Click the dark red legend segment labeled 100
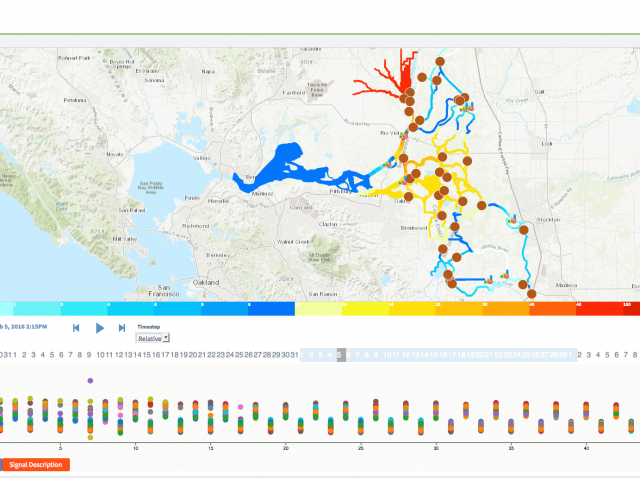Screen dimensions: 640x480 [x=631, y=309]
